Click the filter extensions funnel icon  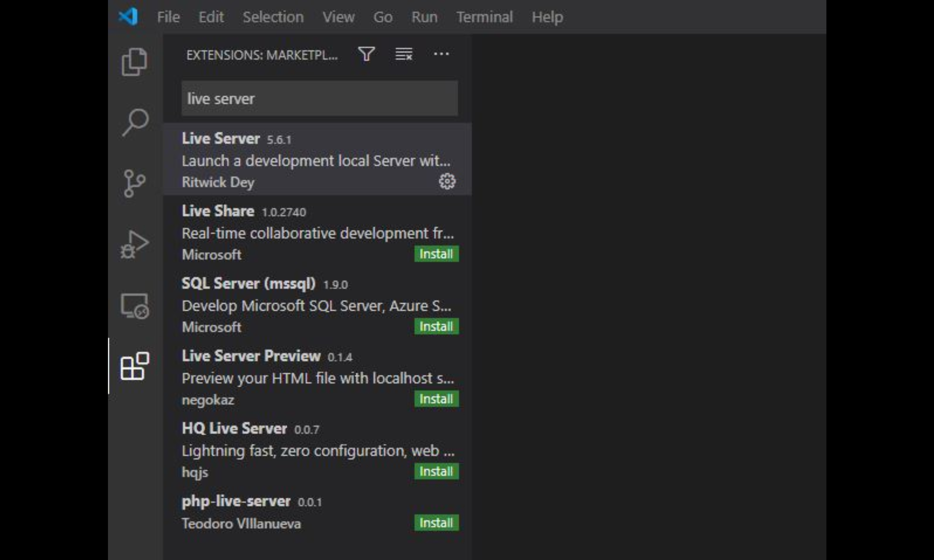(x=366, y=55)
